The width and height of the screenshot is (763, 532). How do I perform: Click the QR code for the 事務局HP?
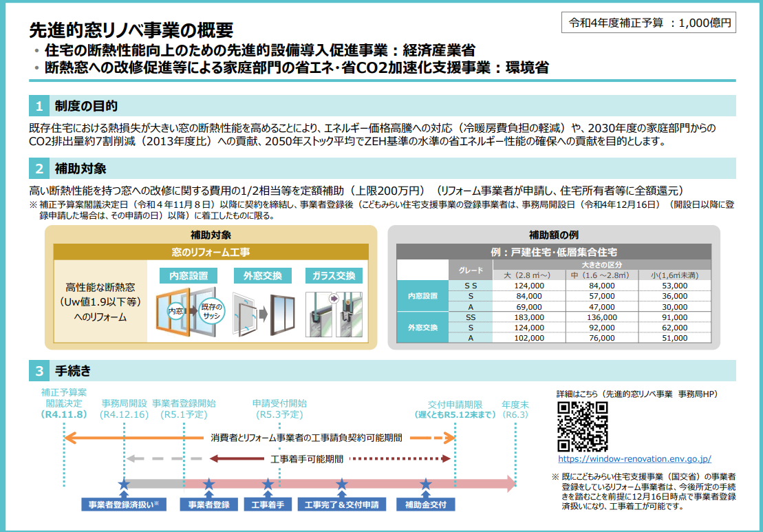point(583,427)
